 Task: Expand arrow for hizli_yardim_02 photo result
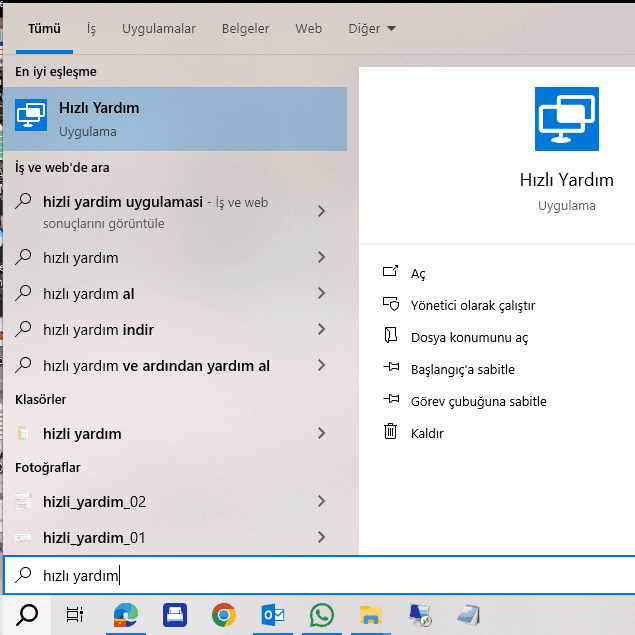(x=321, y=502)
